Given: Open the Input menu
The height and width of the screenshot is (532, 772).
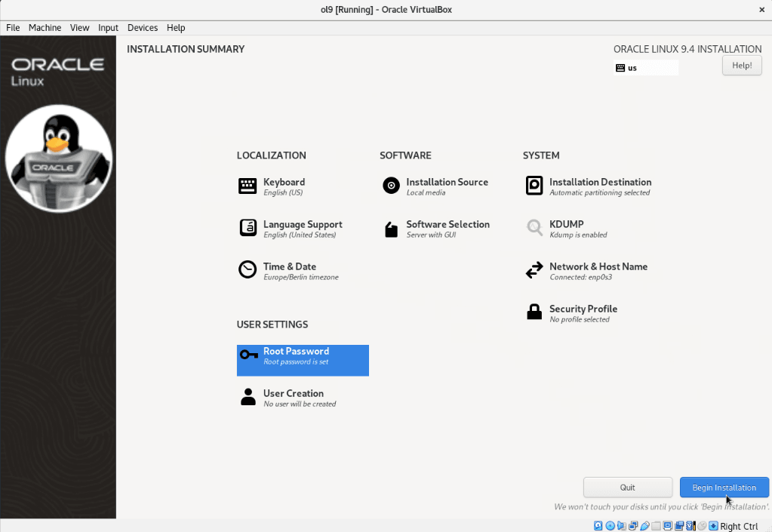Looking at the screenshot, I should click(108, 28).
